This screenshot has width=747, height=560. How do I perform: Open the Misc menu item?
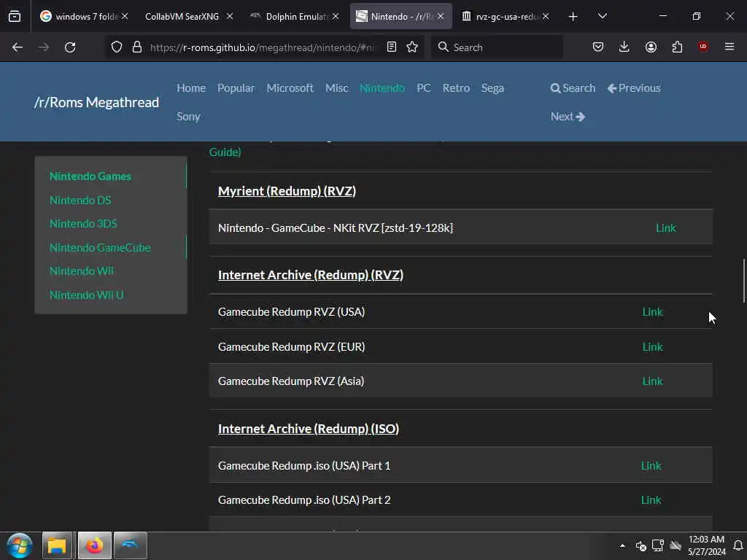coord(337,88)
